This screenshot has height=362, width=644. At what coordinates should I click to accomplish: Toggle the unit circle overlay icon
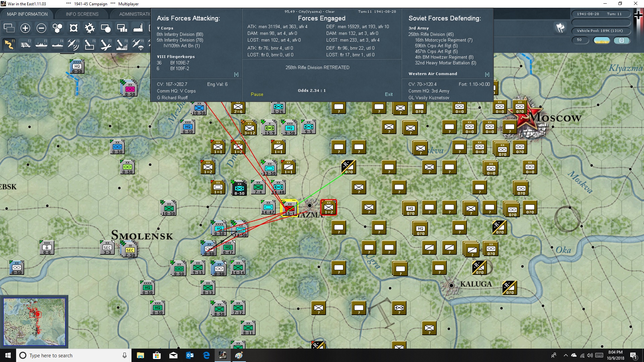(x=106, y=28)
